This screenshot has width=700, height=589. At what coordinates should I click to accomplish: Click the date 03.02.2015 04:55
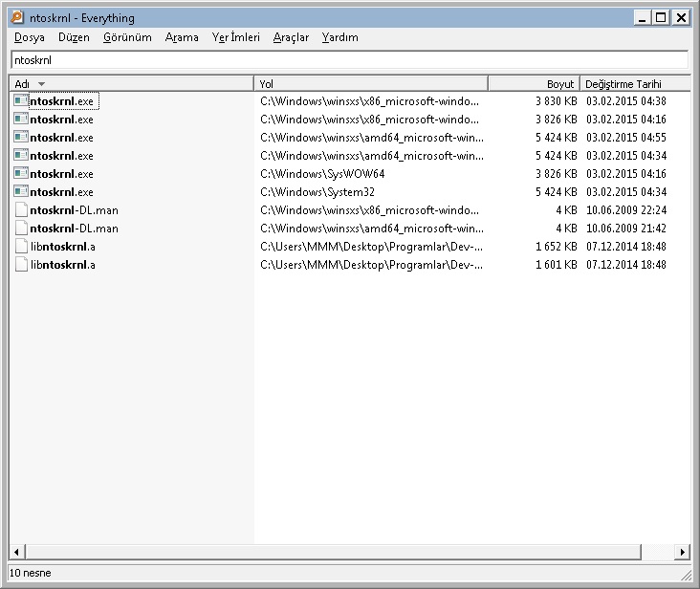pyautogui.click(x=626, y=138)
